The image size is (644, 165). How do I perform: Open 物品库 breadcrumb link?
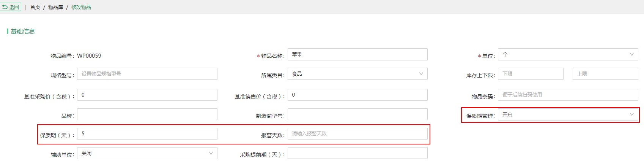click(55, 7)
